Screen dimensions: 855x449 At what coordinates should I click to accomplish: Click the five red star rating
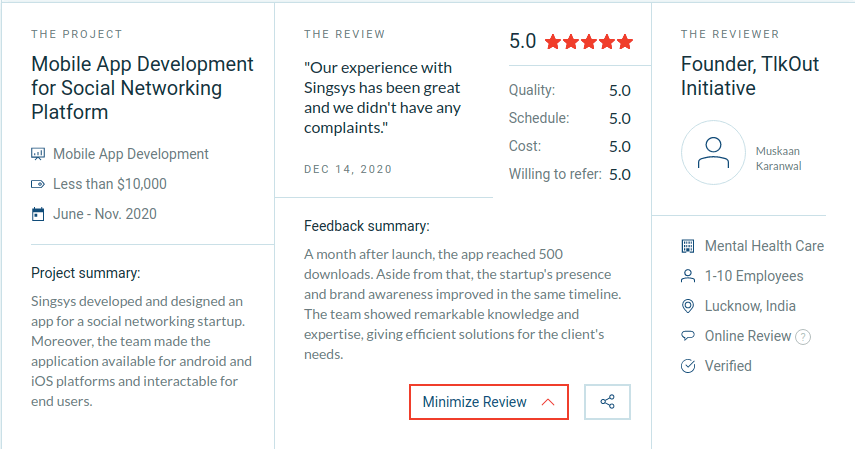click(x=589, y=41)
